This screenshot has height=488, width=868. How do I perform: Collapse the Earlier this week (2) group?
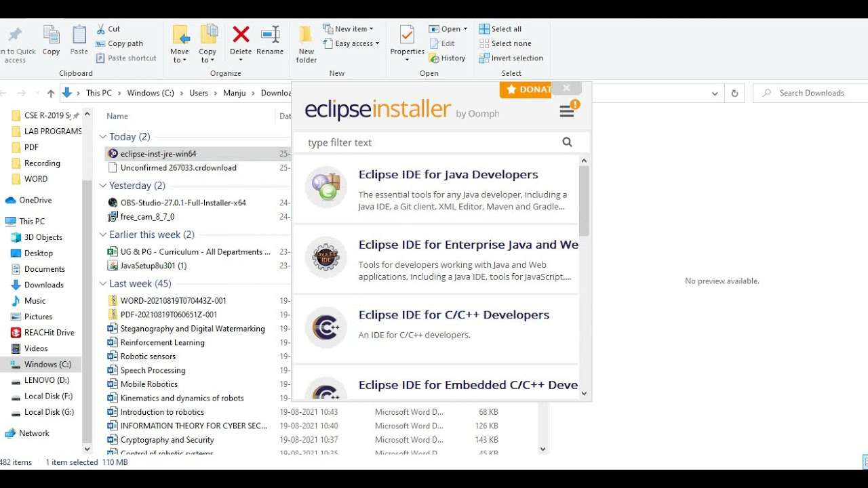coord(103,235)
